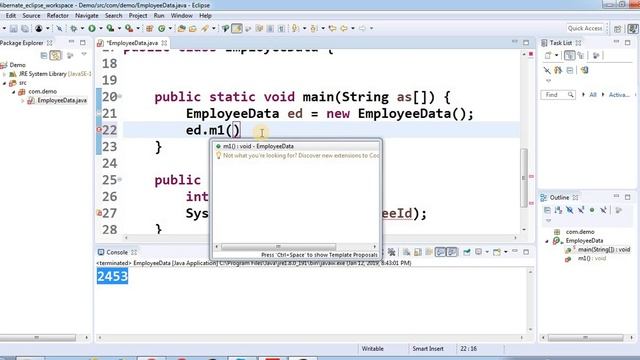Click the error marker on line 22

pyautogui.click(x=99, y=130)
